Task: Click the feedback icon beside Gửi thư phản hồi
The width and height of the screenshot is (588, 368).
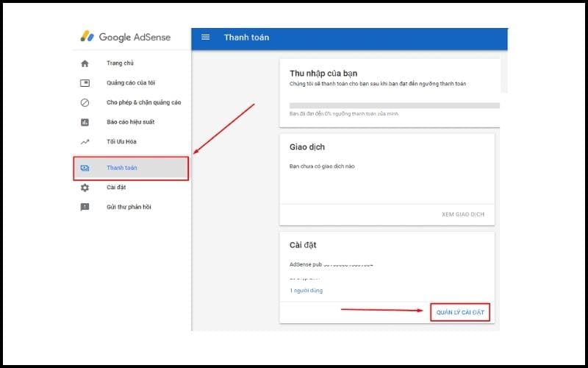Action: click(x=85, y=207)
